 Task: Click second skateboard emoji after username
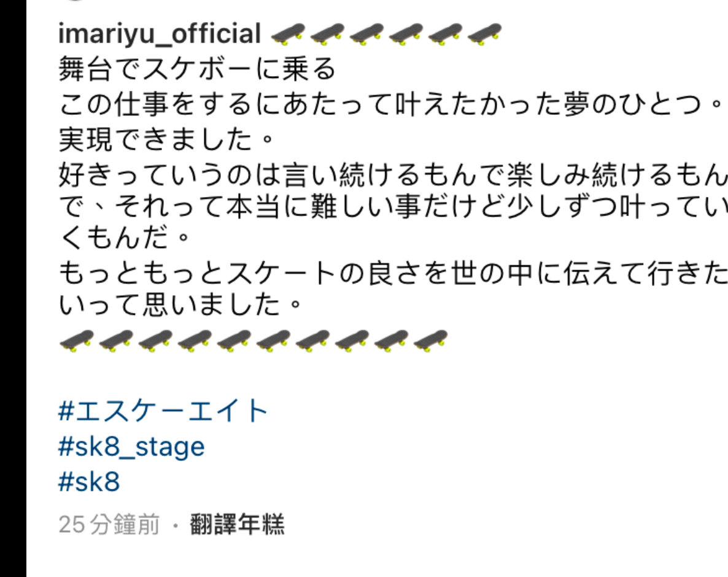[327, 34]
